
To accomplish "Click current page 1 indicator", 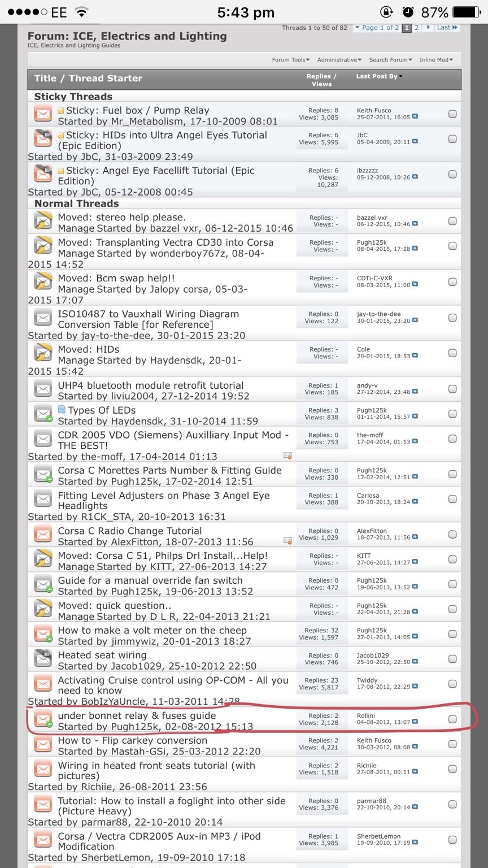I will (407, 28).
